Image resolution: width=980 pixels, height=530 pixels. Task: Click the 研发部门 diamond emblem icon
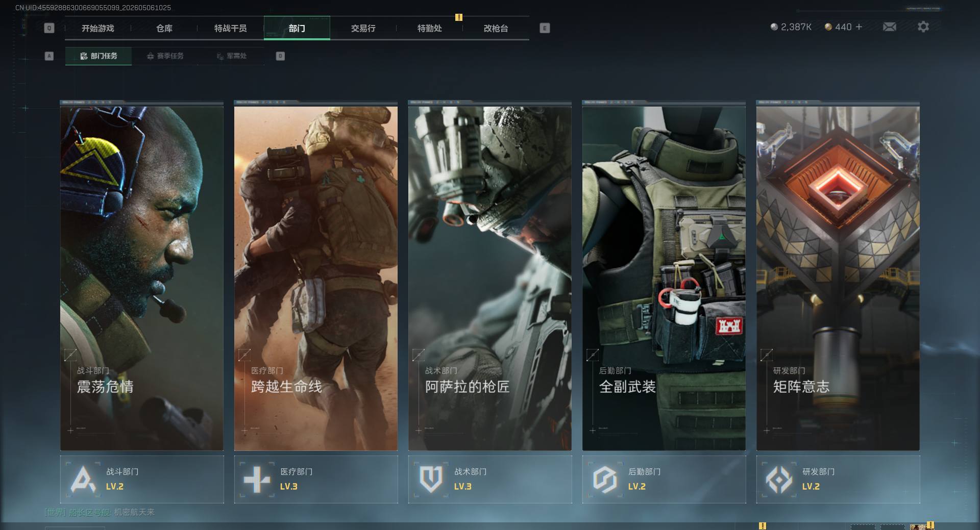[x=779, y=479]
